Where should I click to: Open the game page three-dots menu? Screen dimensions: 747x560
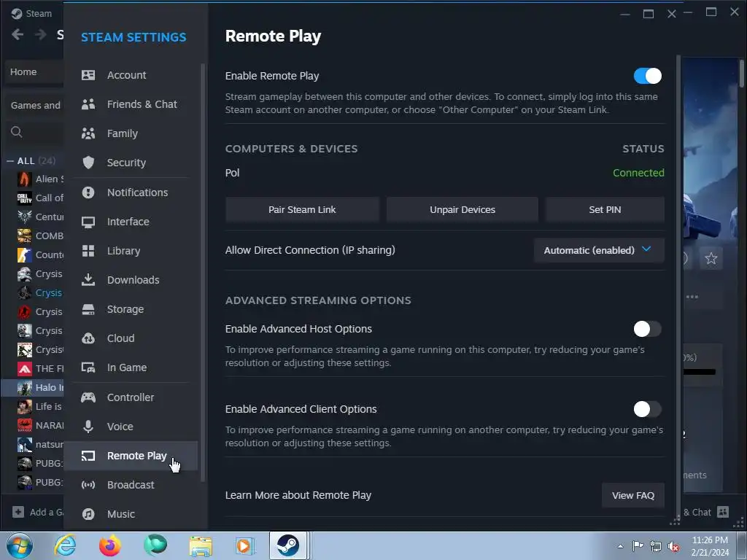click(692, 297)
